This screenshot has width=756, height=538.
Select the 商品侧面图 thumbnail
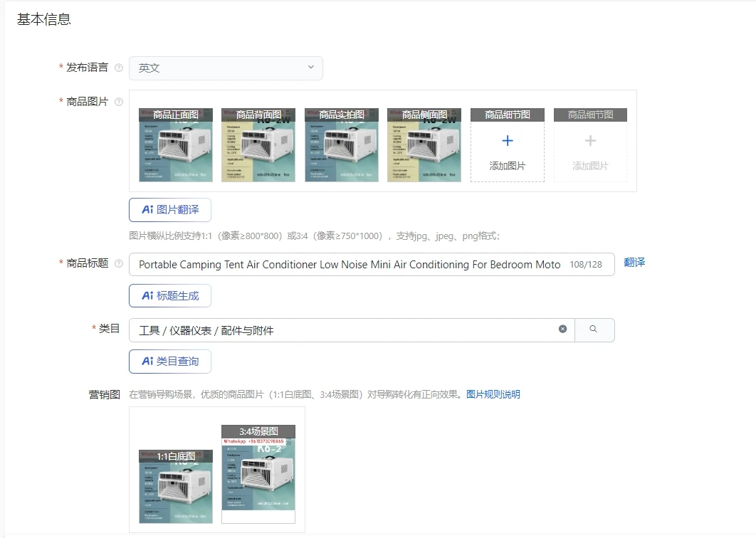(x=424, y=145)
